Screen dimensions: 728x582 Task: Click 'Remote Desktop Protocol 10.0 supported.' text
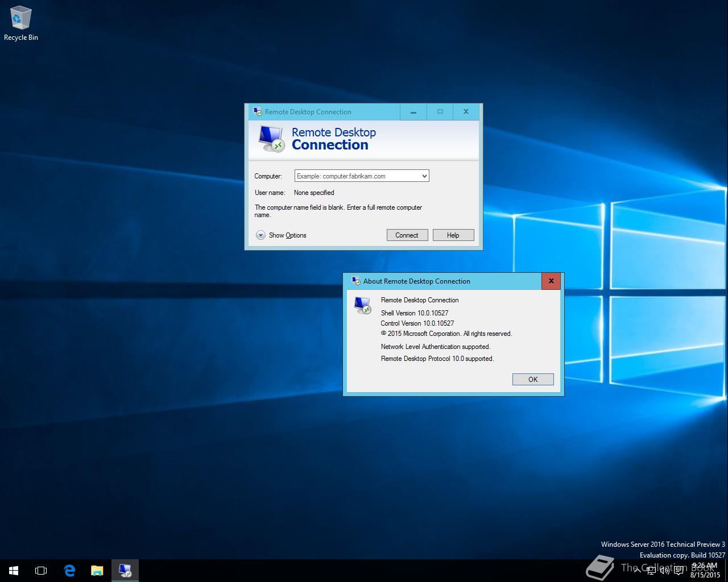pyautogui.click(x=437, y=359)
